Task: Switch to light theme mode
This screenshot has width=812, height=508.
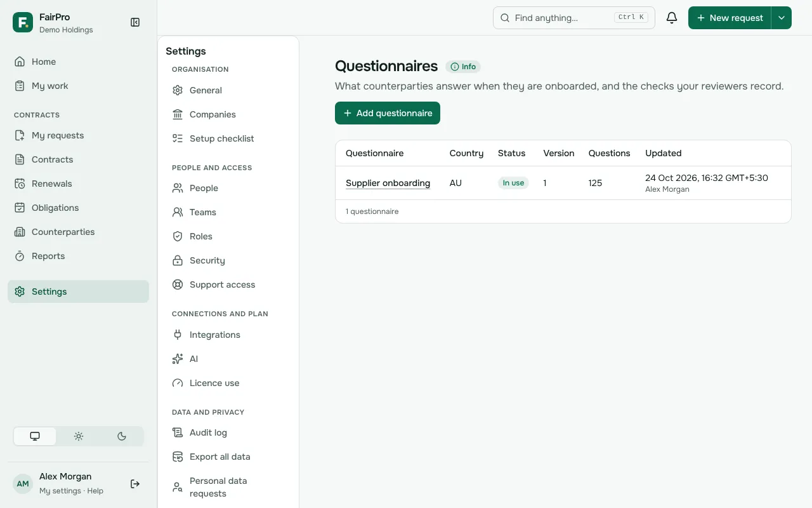Action: click(x=79, y=436)
